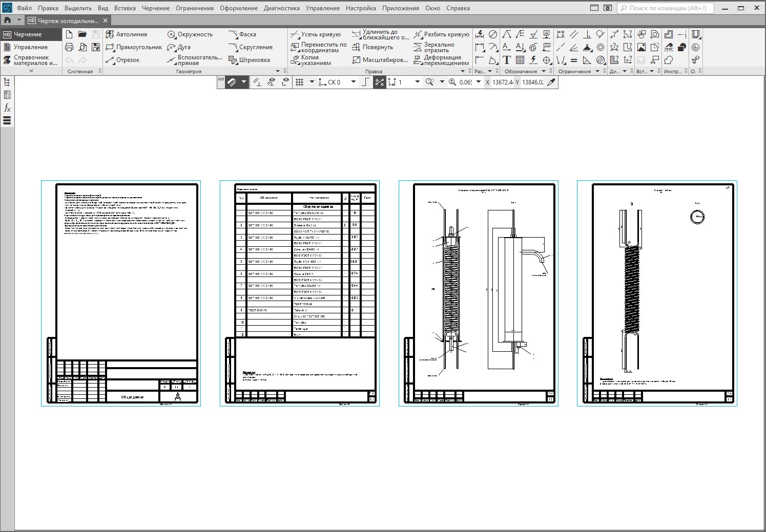This screenshot has height=532, width=766.
Task: Insert text with the large T icon
Action: [506, 60]
